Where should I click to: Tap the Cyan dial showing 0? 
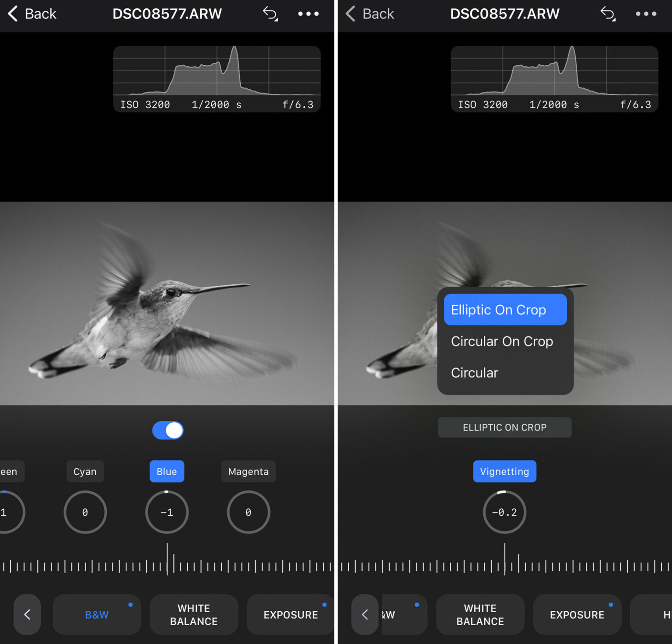(85, 512)
